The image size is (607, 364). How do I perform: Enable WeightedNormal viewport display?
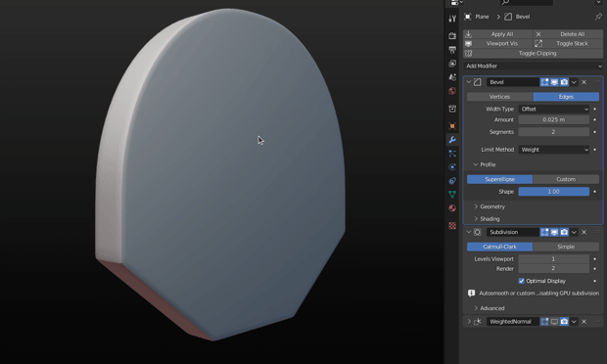pos(554,322)
